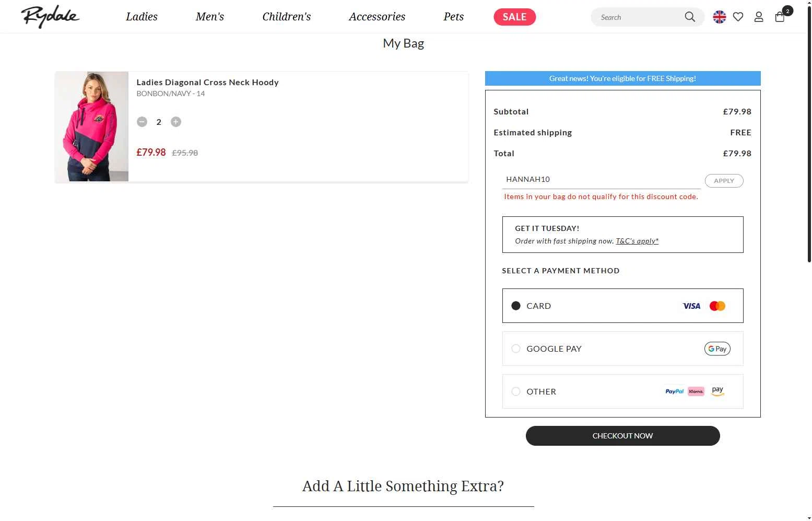This screenshot has width=812, height=521.
Task: Click the GET IT TUESDAY! heading
Action: pyautogui.click(x=547, y=228)
